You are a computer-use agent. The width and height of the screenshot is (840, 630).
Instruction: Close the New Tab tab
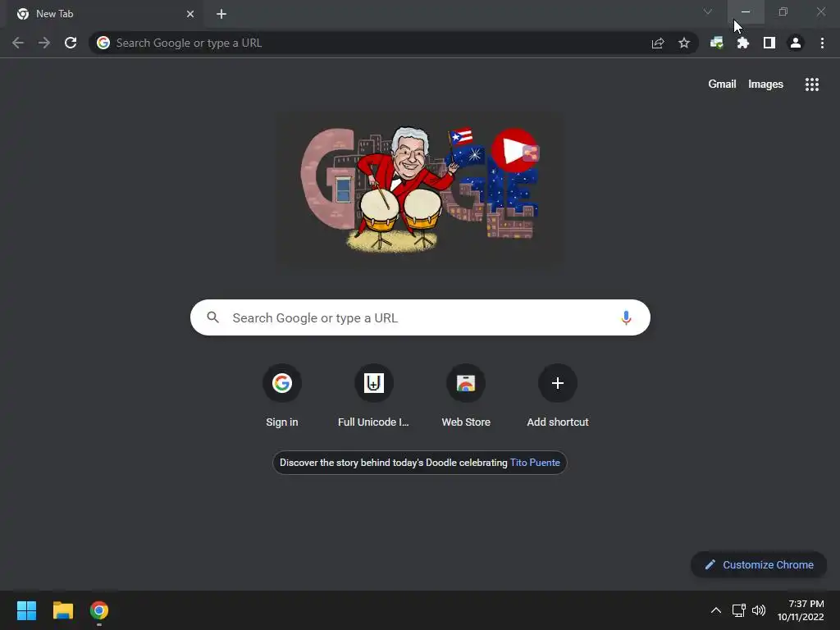tap(190, 14)
